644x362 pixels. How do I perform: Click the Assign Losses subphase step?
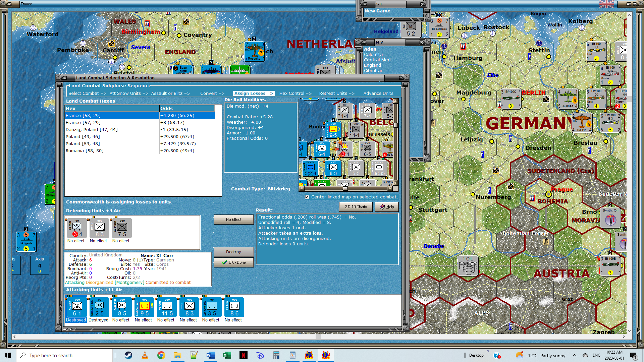point(254,94)
